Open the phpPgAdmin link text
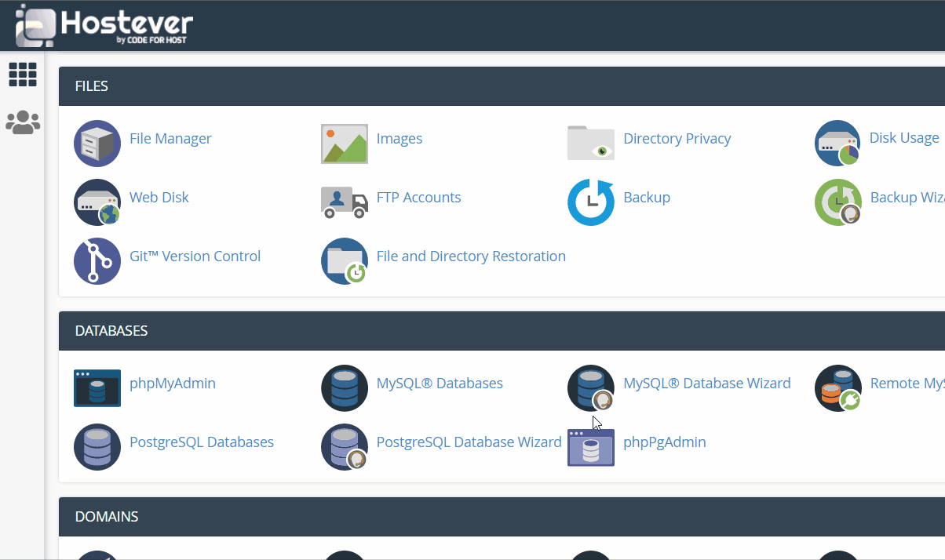Viewport: 945px width, 560px height. (665, 442)
